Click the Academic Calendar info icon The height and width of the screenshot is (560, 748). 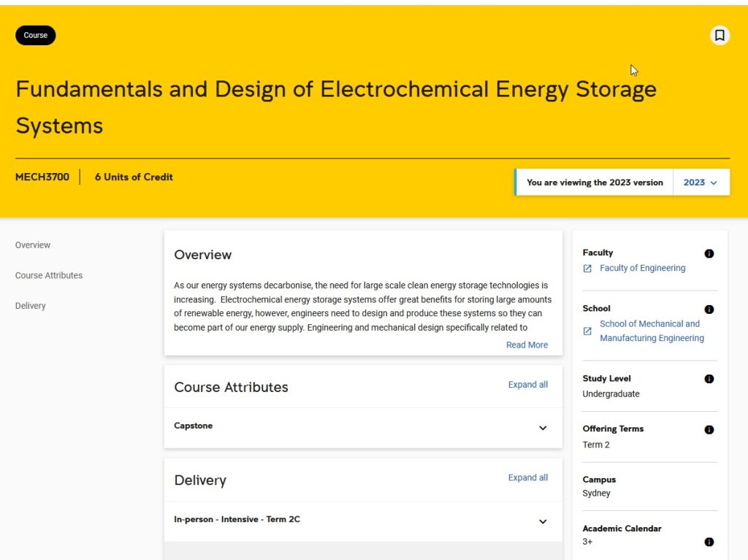(x=709, y=542)
